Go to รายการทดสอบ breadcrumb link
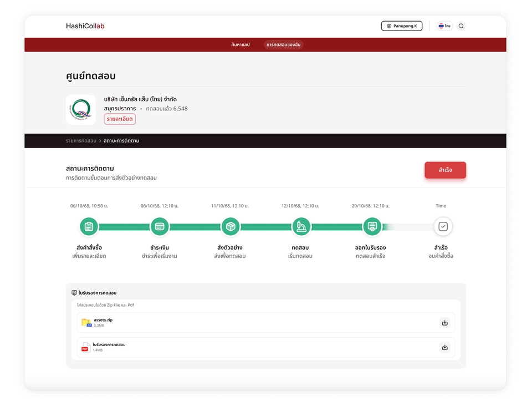This screenshot has height=406, width=532. tap(81, 141)
